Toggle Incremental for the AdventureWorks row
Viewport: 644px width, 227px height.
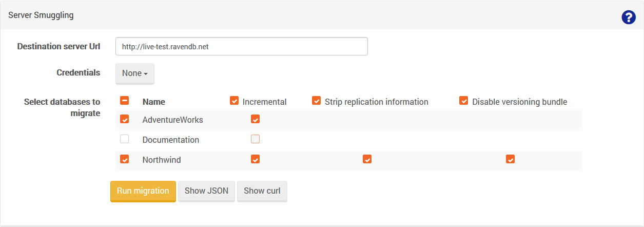click(256, 119)
